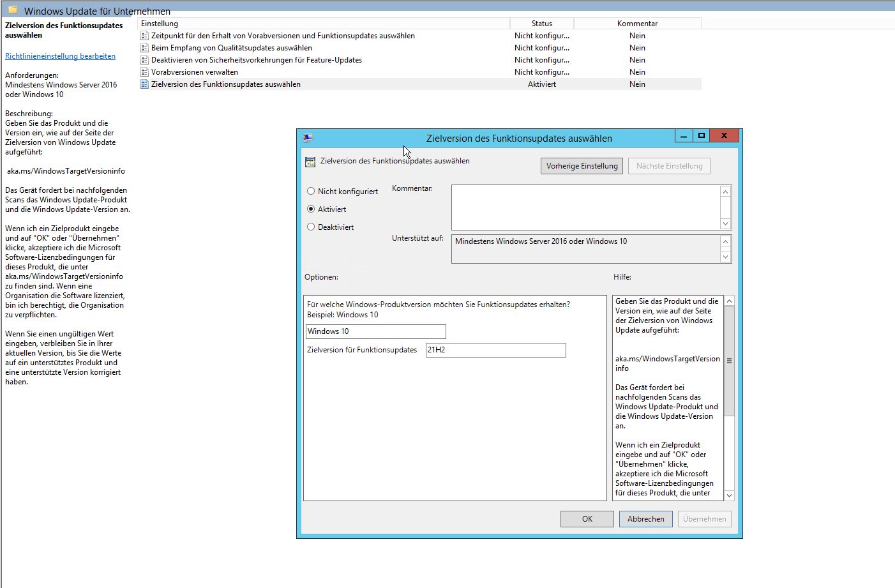Click the policy icon beside Zielversion des Funktionsupdates row
The height and width of the screenshot is (588, 895).
pos(145,84)
